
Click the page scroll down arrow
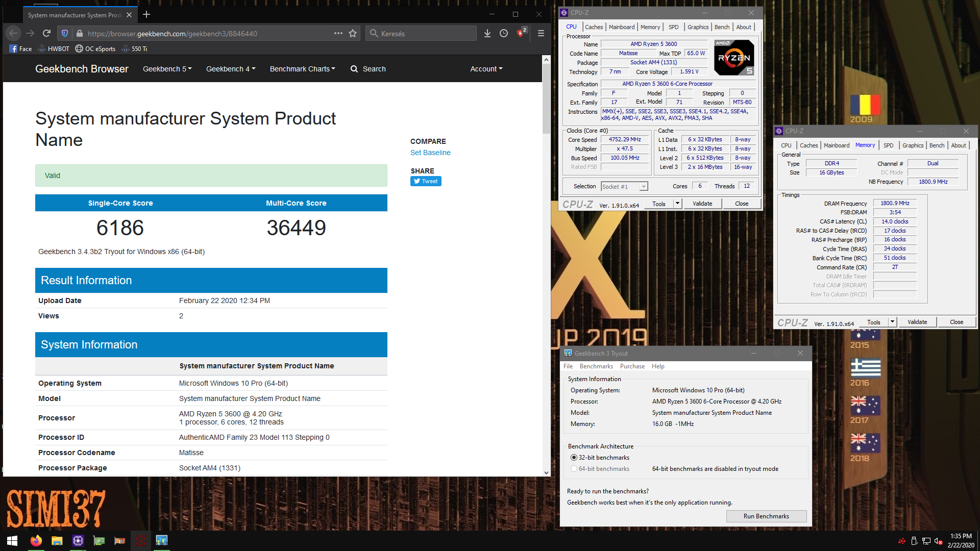pyautogui.click(x=546, y=472)
